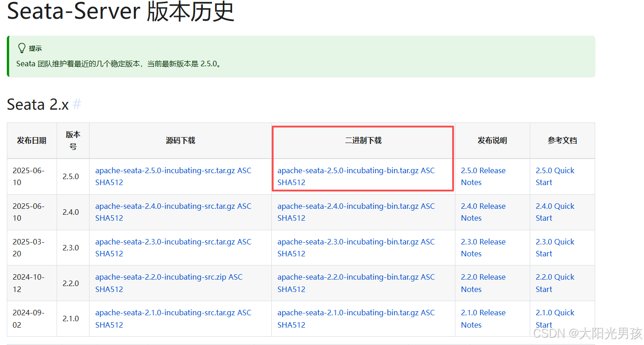Open ASC signature for 2.3.0 source package

[x=244, y=242]
